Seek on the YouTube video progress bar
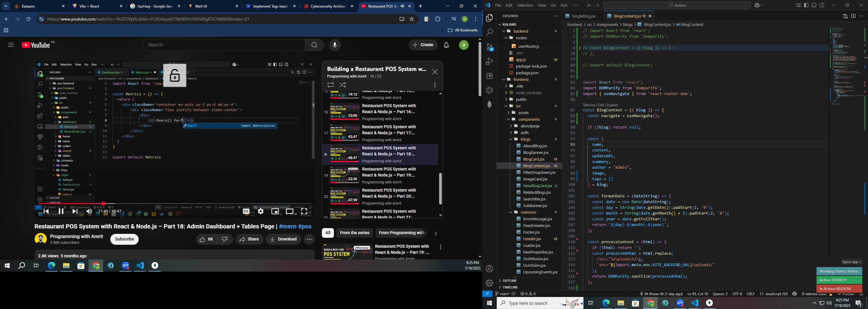 point(175,203)
